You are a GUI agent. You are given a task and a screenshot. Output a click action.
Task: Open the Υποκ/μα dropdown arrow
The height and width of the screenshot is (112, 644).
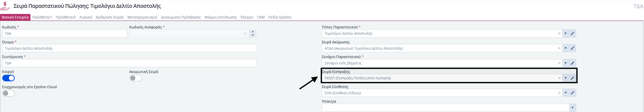click(572, 108)
